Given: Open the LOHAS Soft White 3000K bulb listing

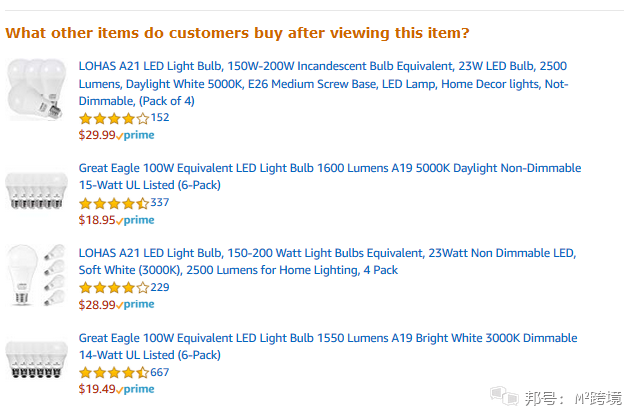Looking at the screenshot, I should pyautogui.click(x=327, y=261).
